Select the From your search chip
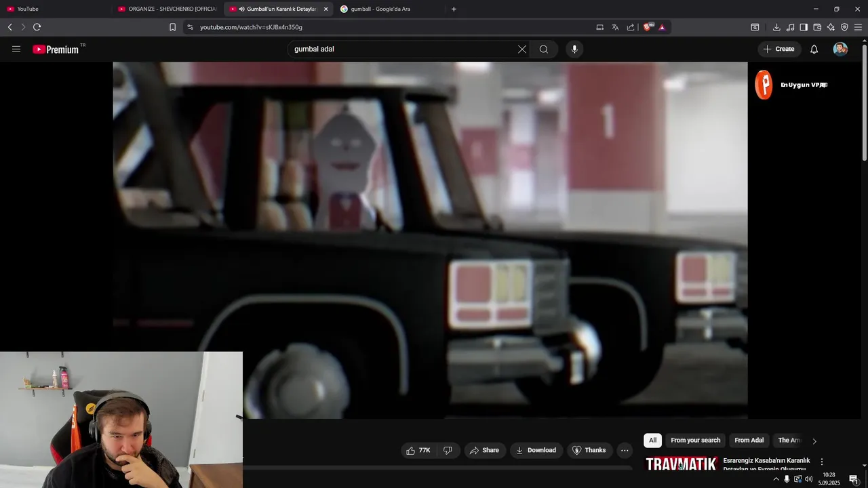Viewport: 868px width, 488px height. point(695,441)
